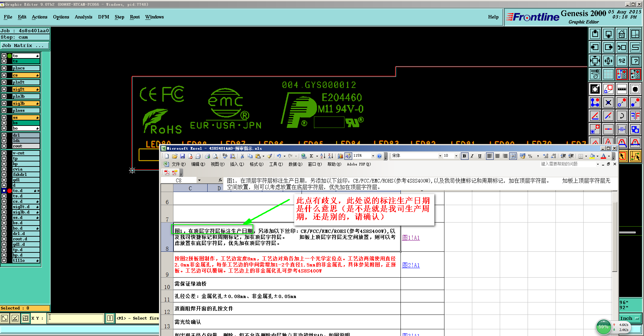
Task: Click the previous zoom icon
Action: tap(622, 47)
